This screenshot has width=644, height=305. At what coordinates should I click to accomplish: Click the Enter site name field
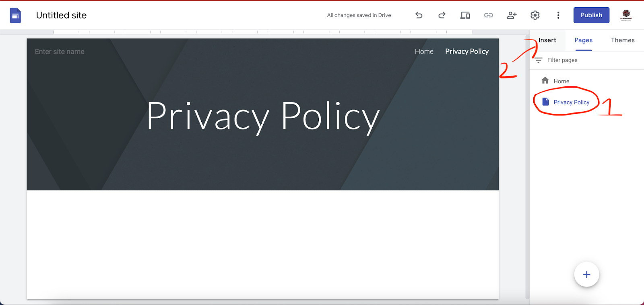(60, 52)
